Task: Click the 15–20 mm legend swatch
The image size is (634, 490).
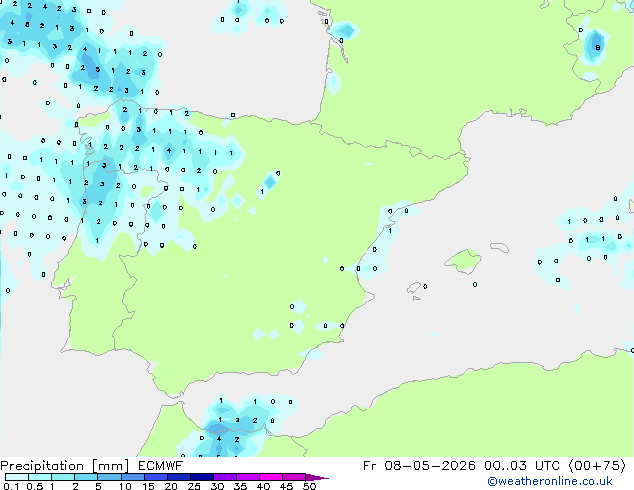Action: (x=155, y=477)
